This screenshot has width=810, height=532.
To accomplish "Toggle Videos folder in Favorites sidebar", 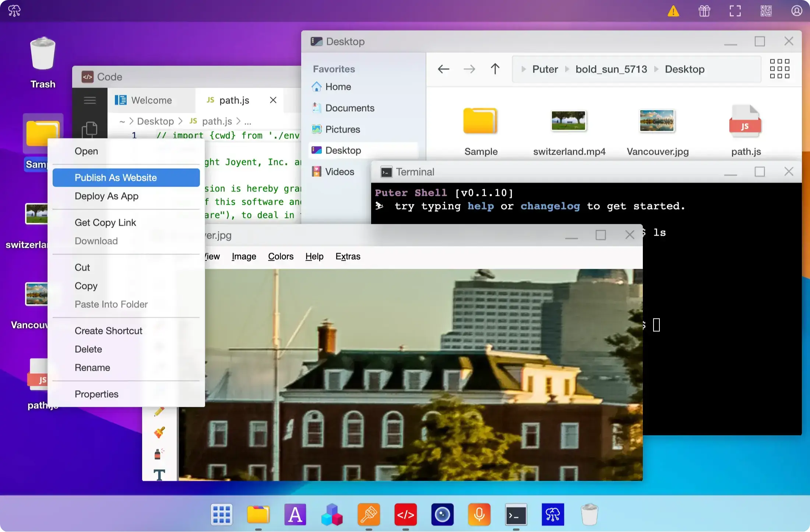I will [340, 172].
